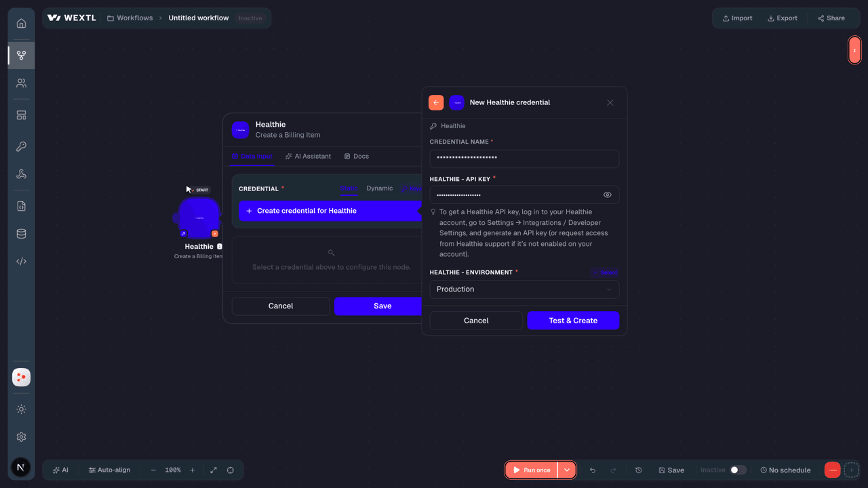Image resolution: width=868 pixels, height=488 pixels.
Task: Toggle light/dark theme sun icon
Action: point(21,409)
